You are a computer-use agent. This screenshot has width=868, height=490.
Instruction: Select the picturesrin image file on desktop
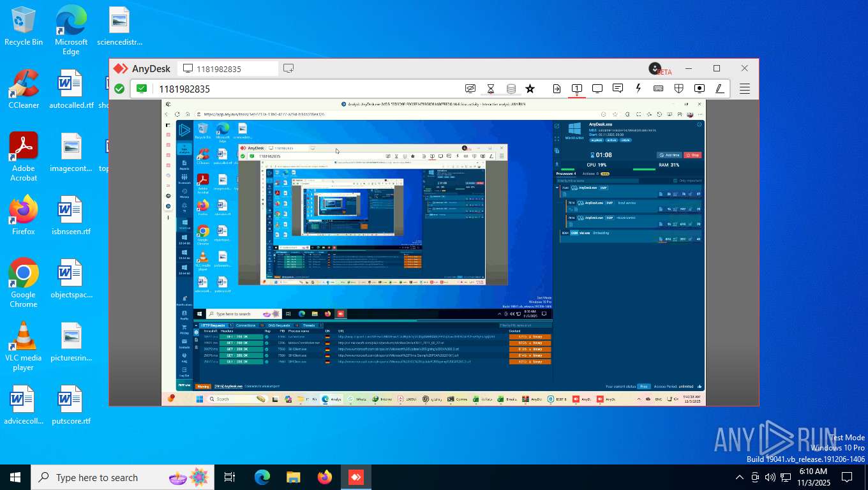pos(71,341)
